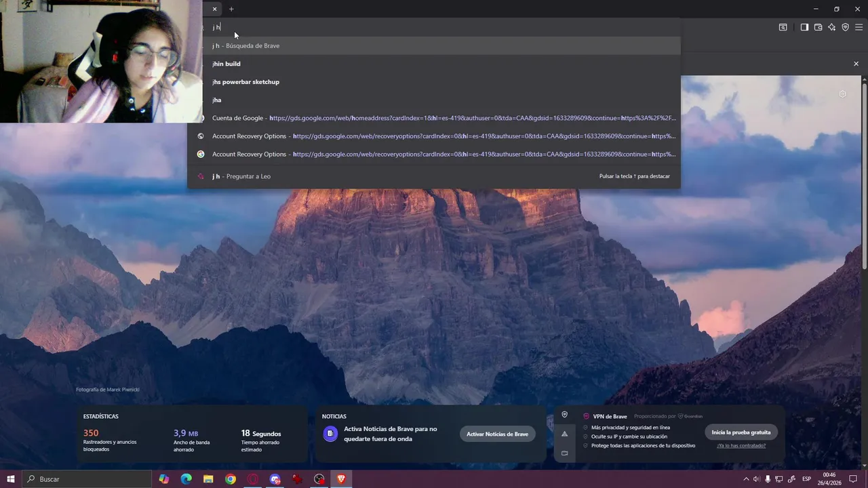The width and height of the screenshot is (868, 488).
Task: Open Brave Wallet icon in toolbar
Action: click(x=818, y=27)
